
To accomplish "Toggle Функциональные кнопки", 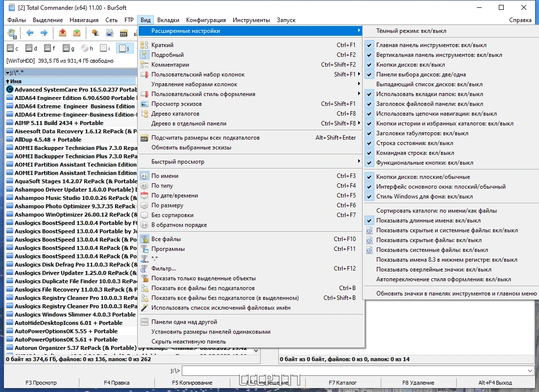I will point(451,162).
